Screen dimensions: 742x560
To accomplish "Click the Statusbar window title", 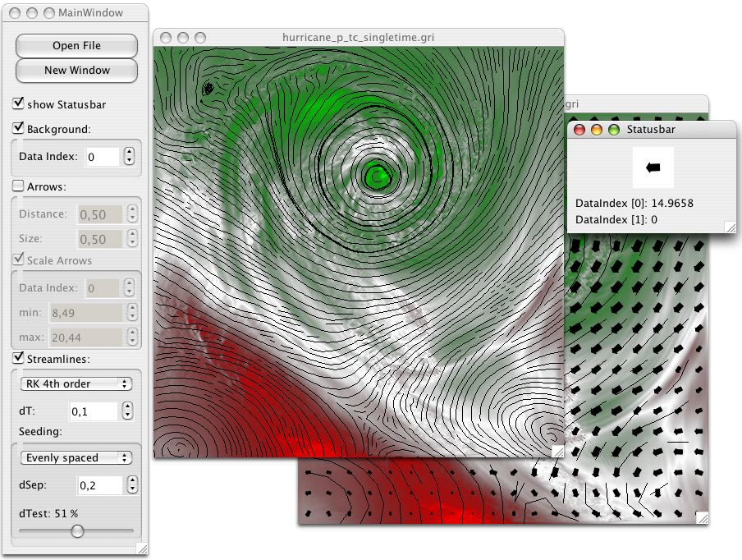I will 651,129.
